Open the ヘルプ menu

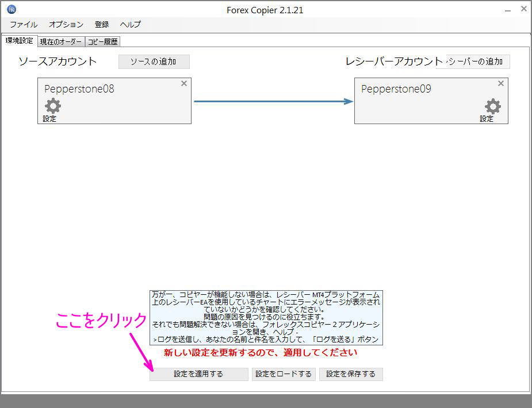[x=130, y=25]
